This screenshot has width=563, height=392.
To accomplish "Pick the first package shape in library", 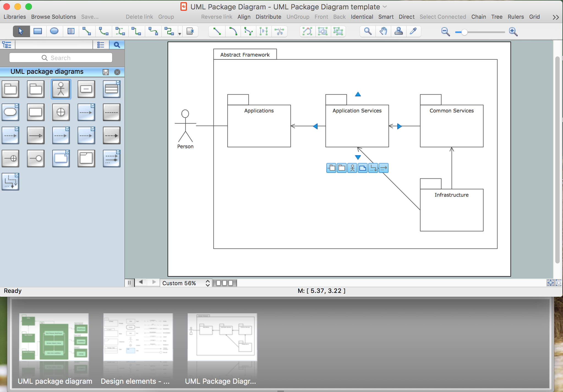I will [x=10, y=89].
